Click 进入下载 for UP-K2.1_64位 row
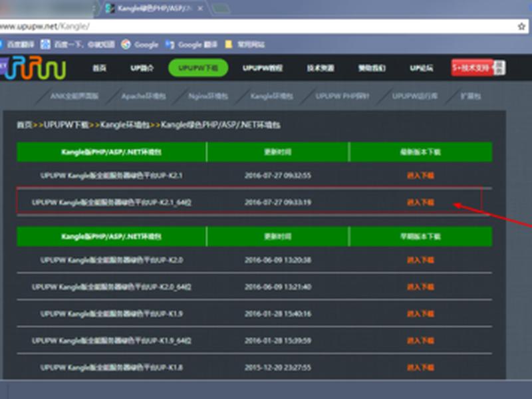532x399 pixels. [x=420, y=203]
